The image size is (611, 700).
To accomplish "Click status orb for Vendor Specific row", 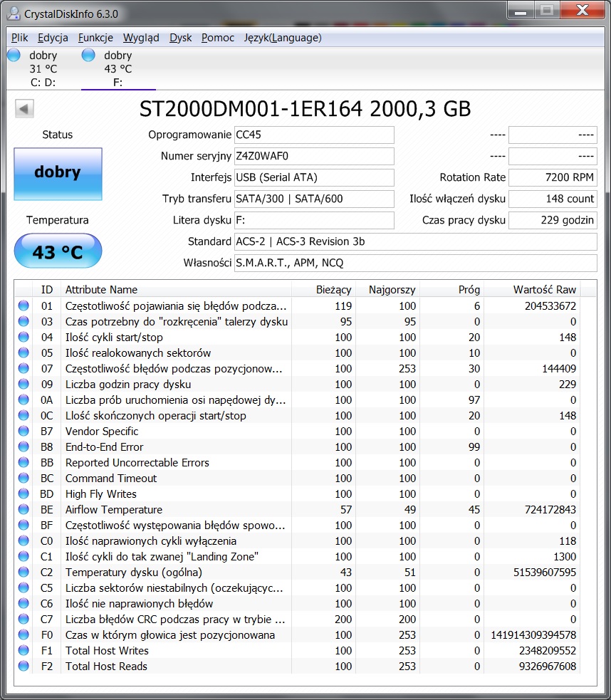I will 23,431.
